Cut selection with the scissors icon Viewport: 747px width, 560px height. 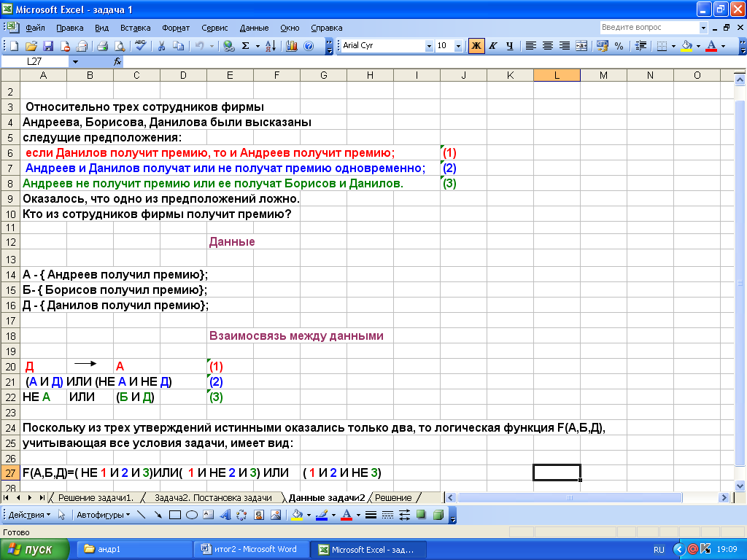click(161, 46)
